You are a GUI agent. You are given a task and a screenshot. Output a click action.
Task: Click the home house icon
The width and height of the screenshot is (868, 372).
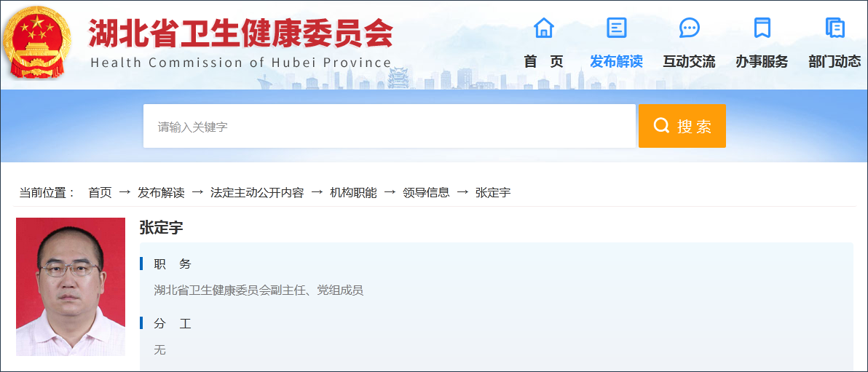coord(544,27)
